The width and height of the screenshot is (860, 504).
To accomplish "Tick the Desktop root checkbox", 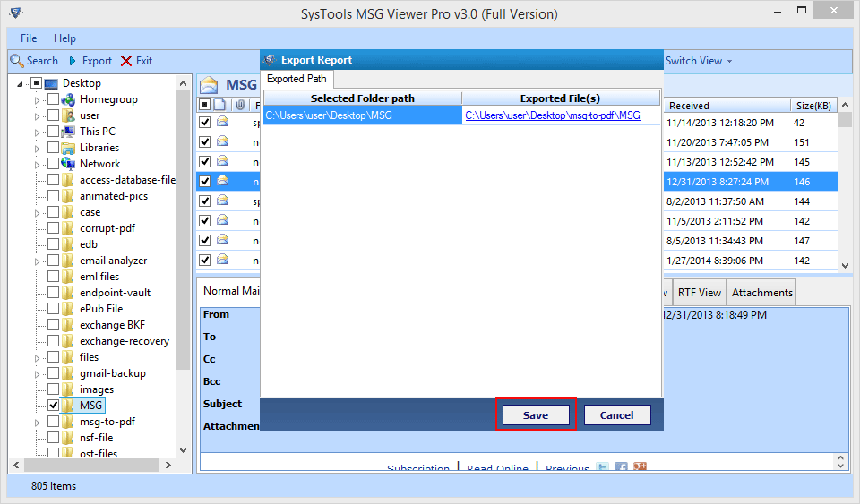I will pyautogui.click(x=36, y=83).
